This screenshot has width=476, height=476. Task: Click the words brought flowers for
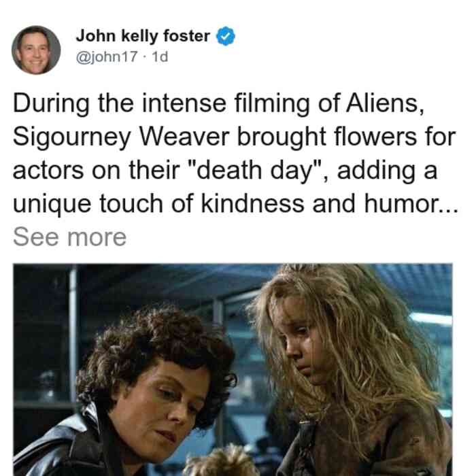coord(346,137)
